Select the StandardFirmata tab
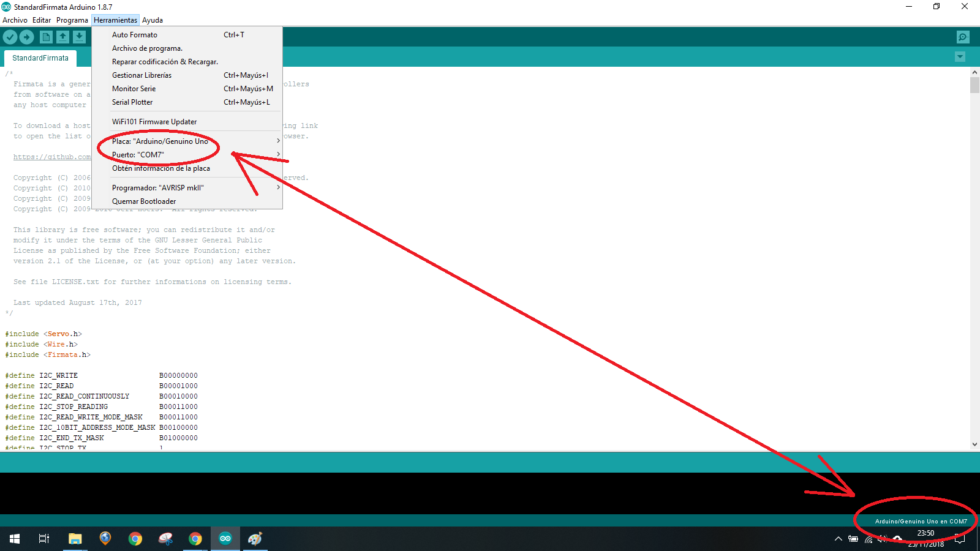The height and width of the screenshot is (551, 980). point(40,58)
